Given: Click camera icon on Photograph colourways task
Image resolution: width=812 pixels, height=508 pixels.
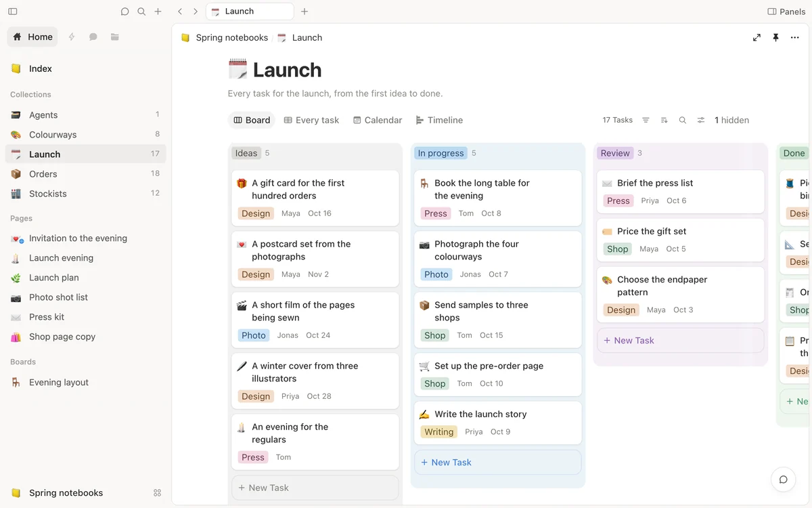Looking at the screenshot, I should point(424,245).
